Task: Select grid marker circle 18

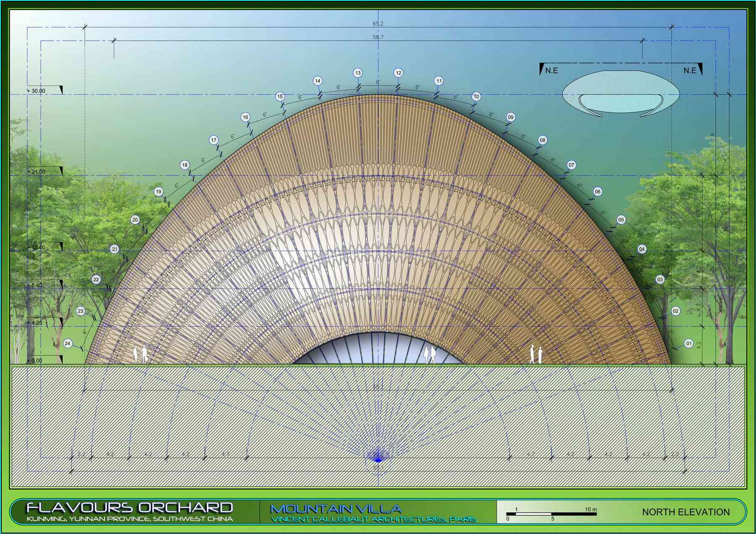Action: click(185, 165)
